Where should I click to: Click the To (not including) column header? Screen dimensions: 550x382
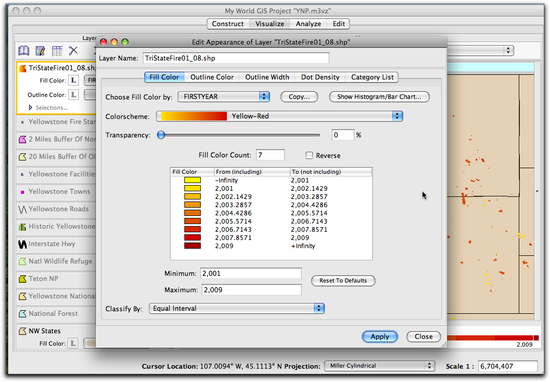[331, 172]
